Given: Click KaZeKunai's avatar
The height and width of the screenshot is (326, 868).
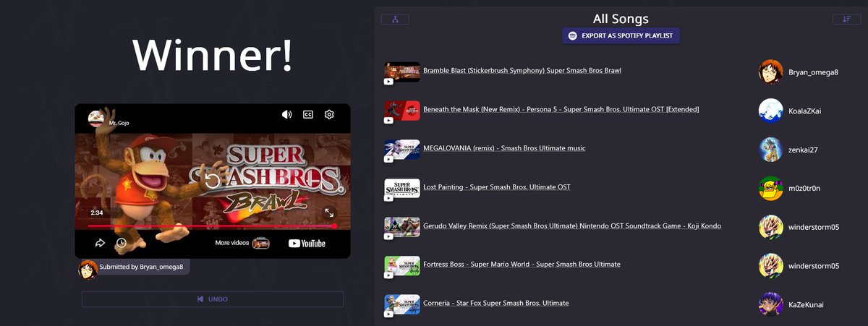Looking at the screenshot, I should 770,304.
